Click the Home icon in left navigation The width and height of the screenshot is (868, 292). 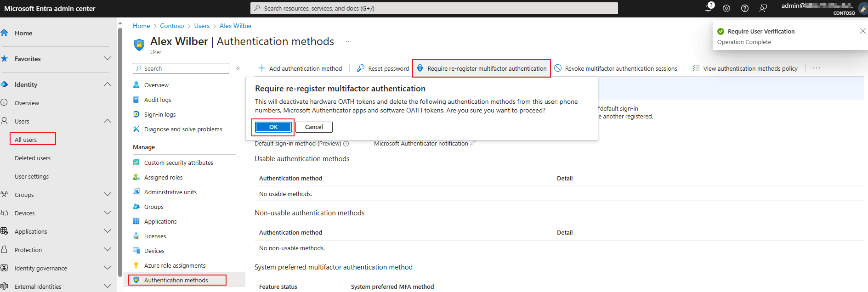[x=5, y=33]
